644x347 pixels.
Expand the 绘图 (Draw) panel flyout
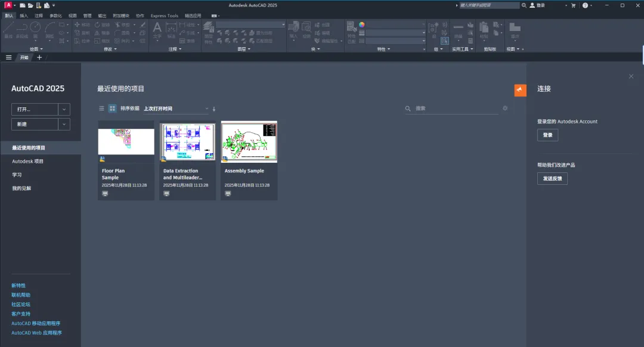[36, 49]
